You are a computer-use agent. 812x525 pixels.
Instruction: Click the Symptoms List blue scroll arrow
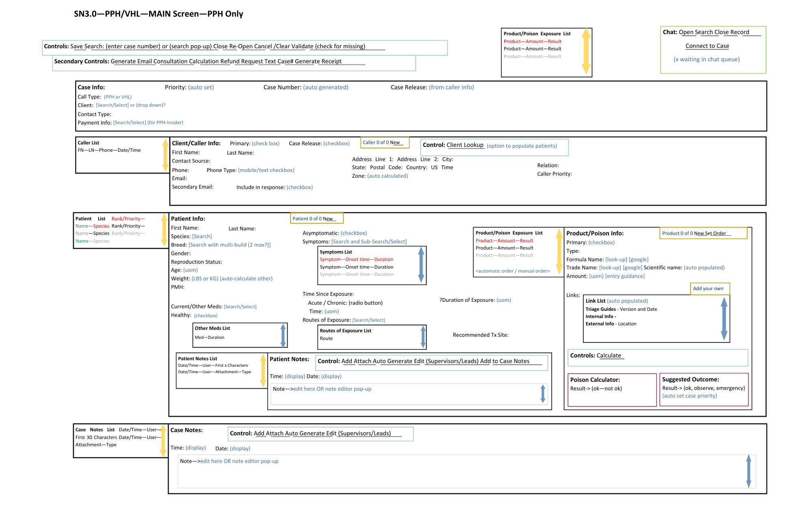(x=421, y=265)
